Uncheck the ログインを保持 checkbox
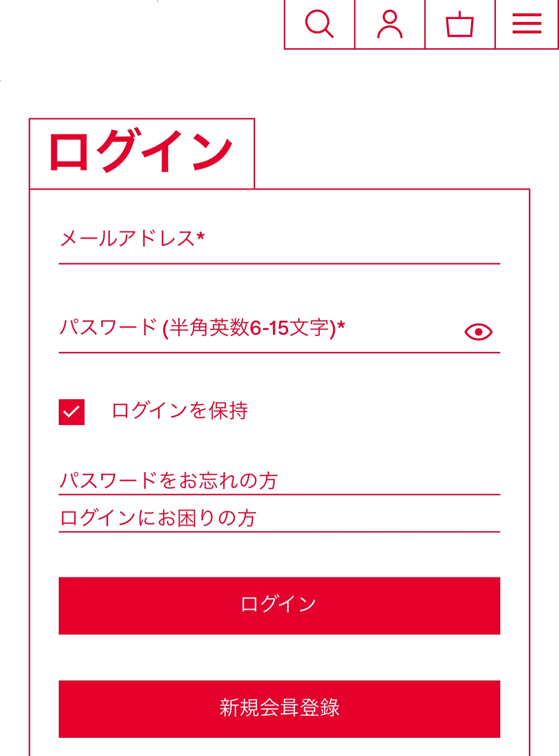Image resolution: width=559 pixels, height=756 pixels. [72, 412]
